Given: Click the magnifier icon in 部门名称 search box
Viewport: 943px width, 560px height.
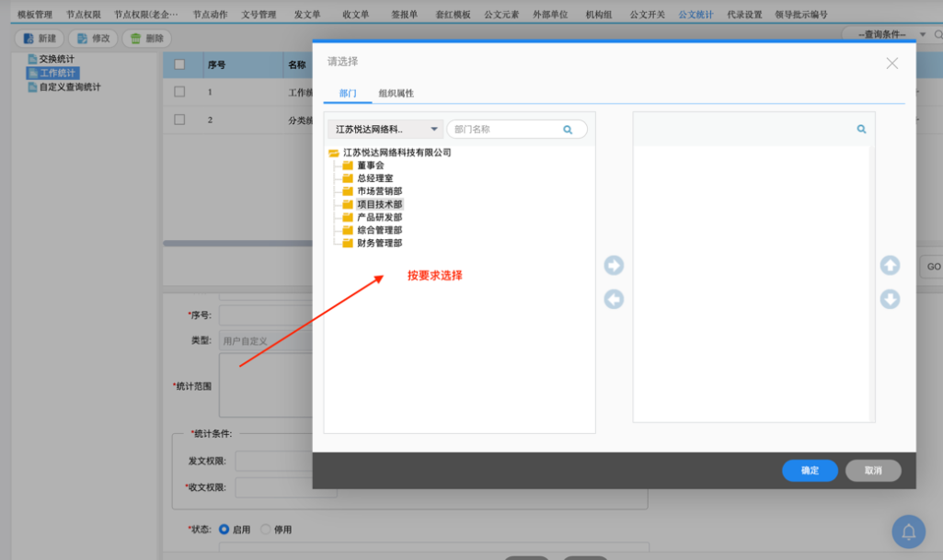Looking at the screenshot, I should pyautogui.click(x=569, y=129).
